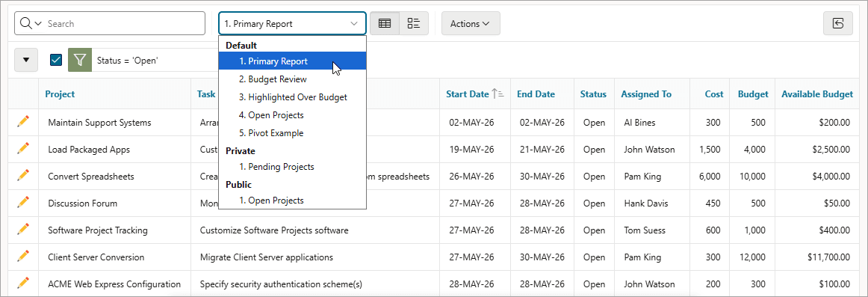Click the Status column header
This screenshot has width=868, height=297.
click(593, 94)
